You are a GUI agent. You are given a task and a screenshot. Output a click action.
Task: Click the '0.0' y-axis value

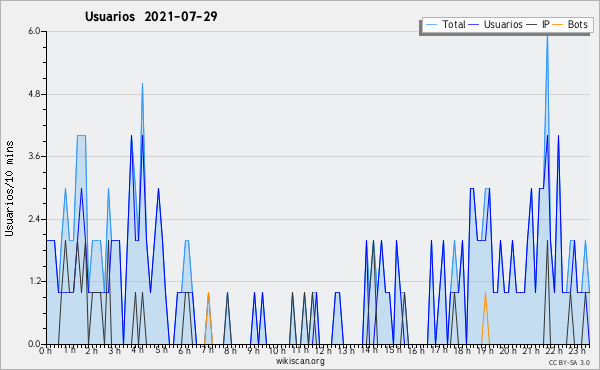pos(34,344)
